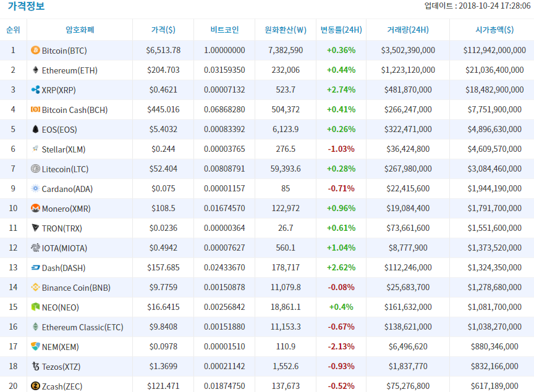Click the Ethereum Classic green diamond icon
This screenshot has height=392, width=534.
[x=35, y=327]
